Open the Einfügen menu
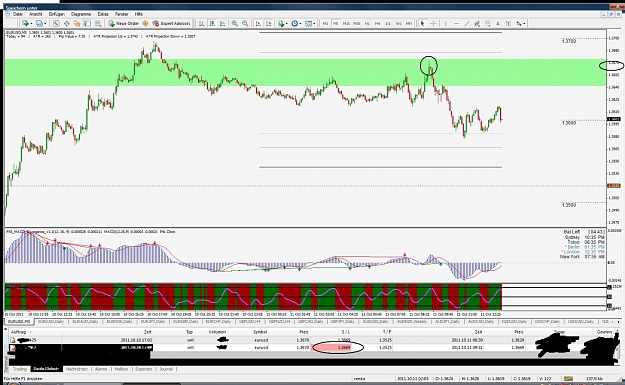625x385 pixels. [x=57, y=14]
